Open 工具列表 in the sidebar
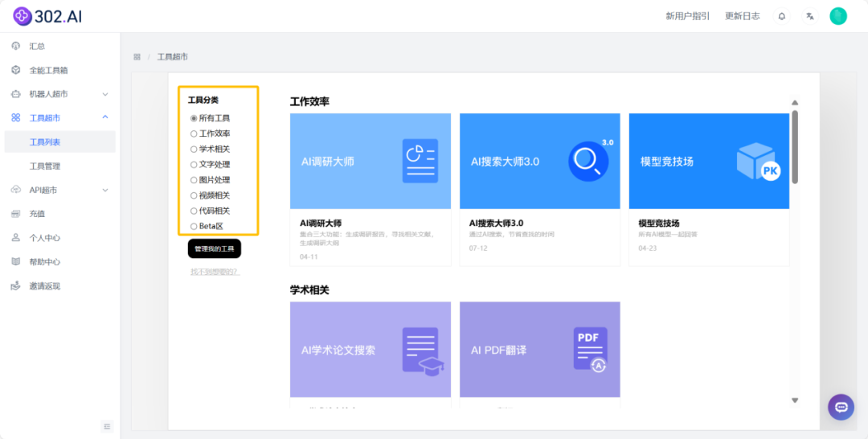Screen dimensions: 868x439 tap(59, 142)
